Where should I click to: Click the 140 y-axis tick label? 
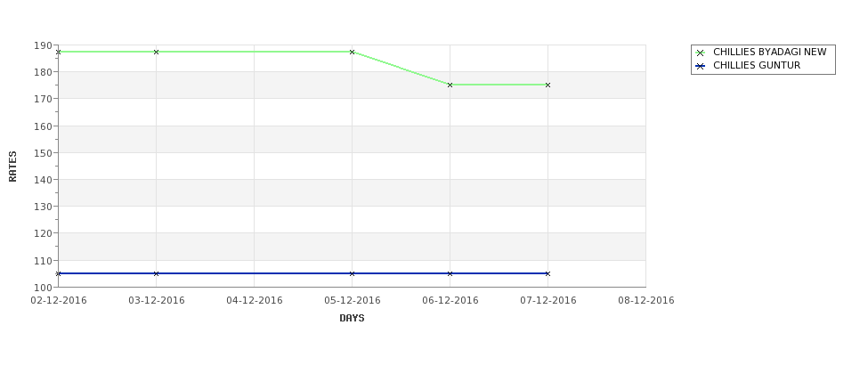coord(43,180)
